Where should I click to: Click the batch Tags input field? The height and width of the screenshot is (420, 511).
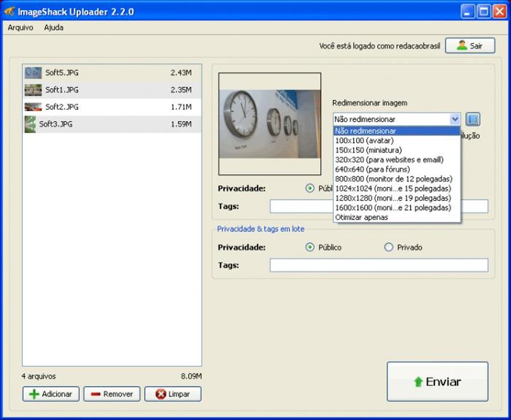tap(379, 265)
